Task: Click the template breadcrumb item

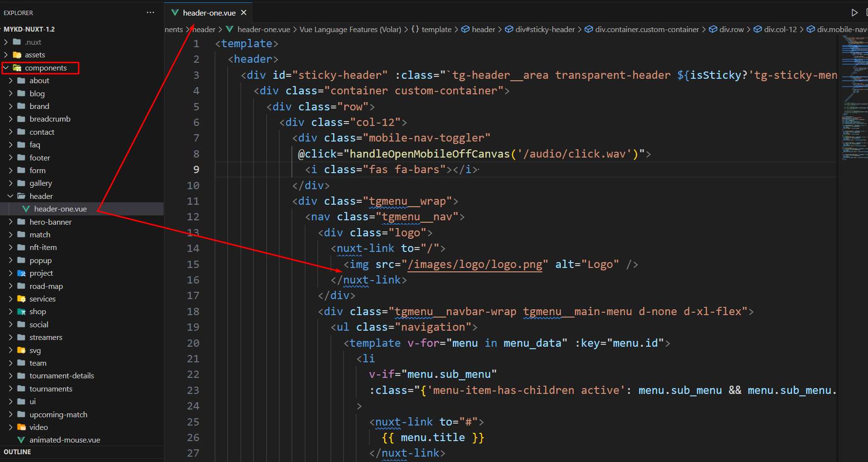Action: tap(436, 30)
